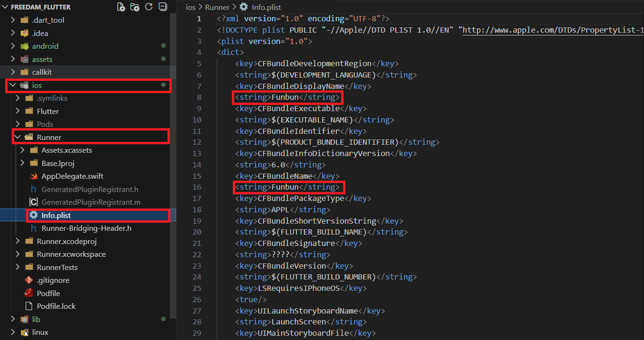
Task: Open the .gitignore file
Action: [x=53, y=280]
